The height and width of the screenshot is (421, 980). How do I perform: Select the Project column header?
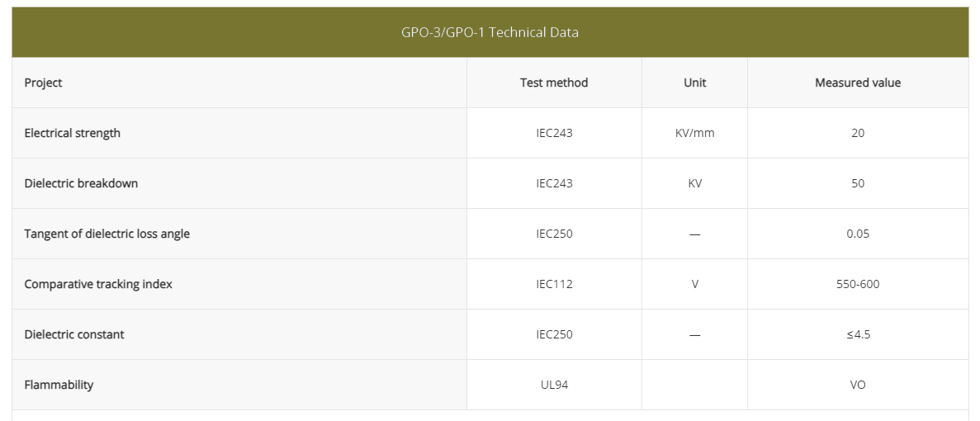click(44, 83)
